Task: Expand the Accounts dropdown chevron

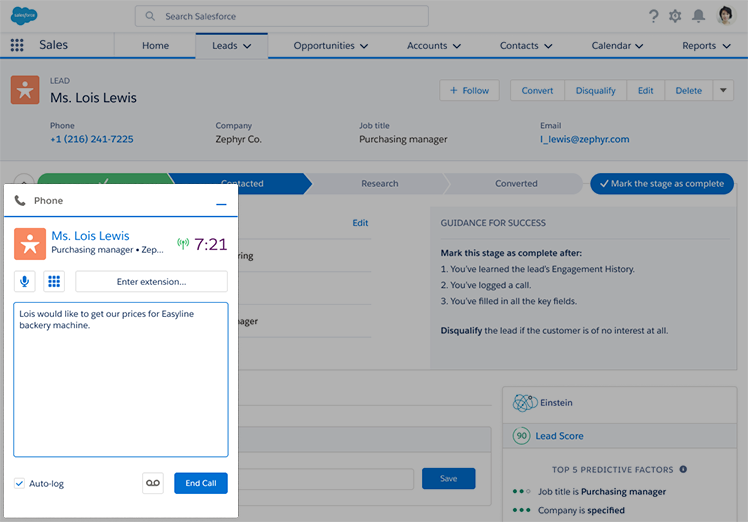Action: 457,46
